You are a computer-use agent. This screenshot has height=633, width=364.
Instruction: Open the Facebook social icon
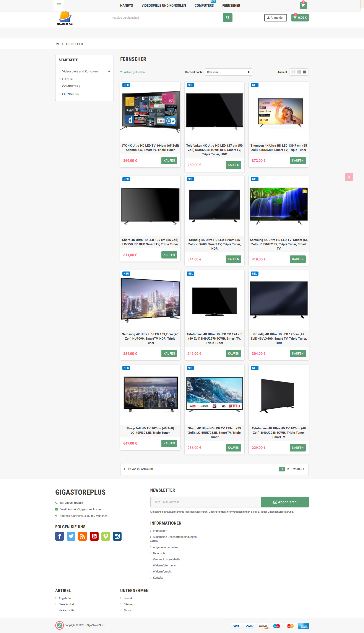60,536
